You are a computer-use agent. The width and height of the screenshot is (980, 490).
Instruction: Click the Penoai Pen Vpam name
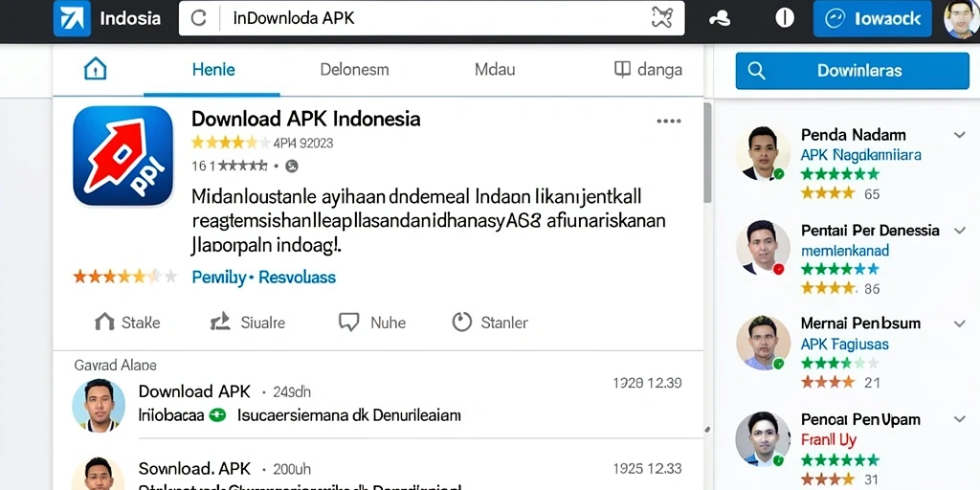click(860, 419)
